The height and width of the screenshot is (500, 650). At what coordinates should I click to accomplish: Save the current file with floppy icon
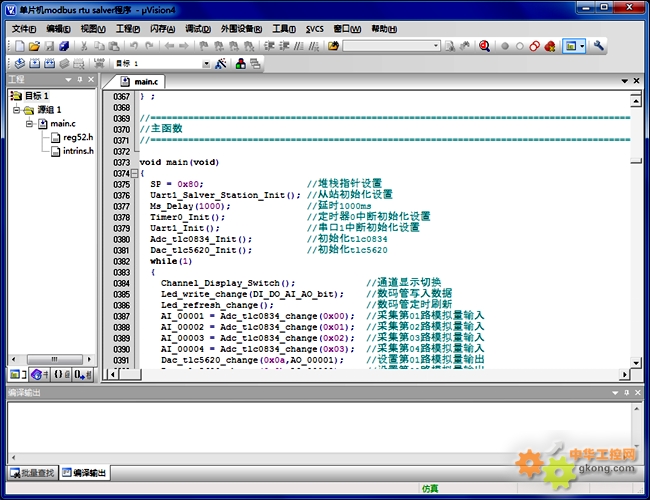(x=49, y=46)
